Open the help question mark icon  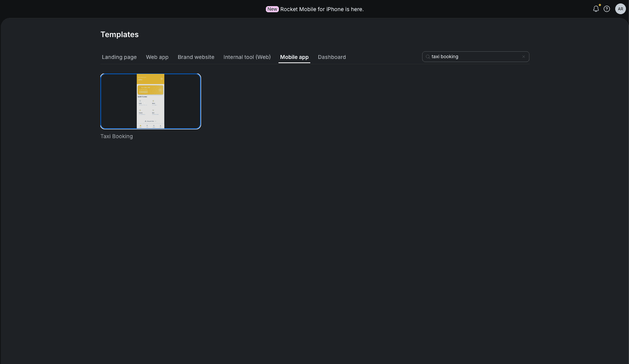coord(607,9)
